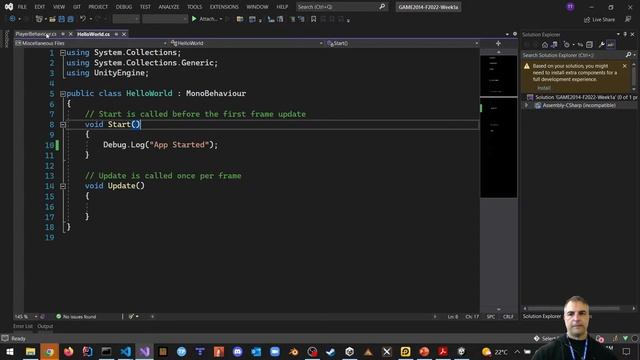Screen dimensions: 640x360
Task: Click the Home icon in Solution Explorer
Action: click(x=545, y=45)
